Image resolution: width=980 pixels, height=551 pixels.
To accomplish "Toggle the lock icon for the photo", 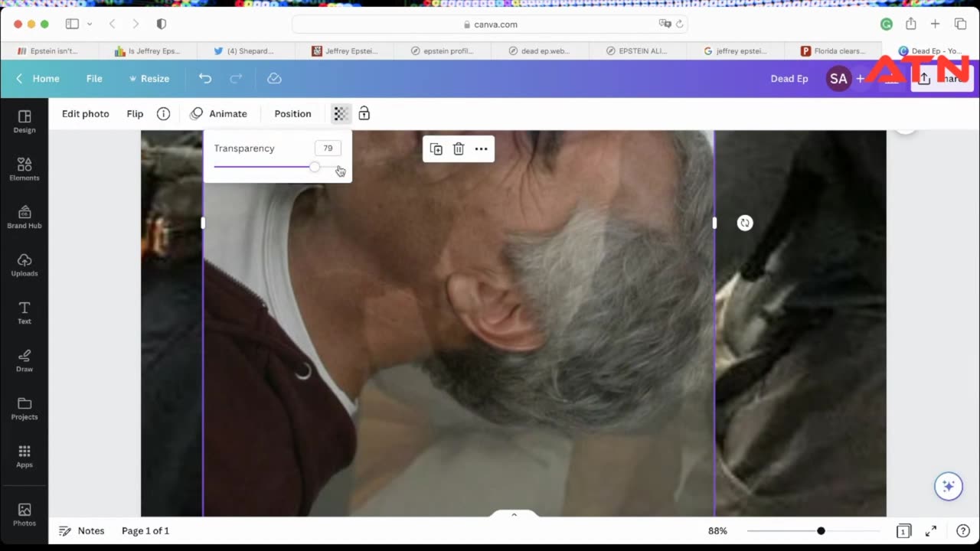I will point(364,113).
